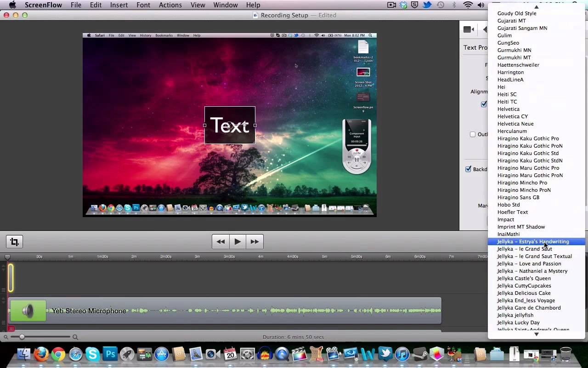
Task: Pick Hoefler Text in the font list
Action: [536, 212]
